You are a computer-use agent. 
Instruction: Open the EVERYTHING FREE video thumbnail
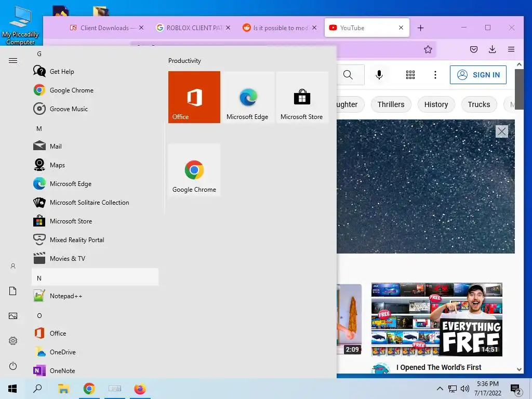click(437, 320)
